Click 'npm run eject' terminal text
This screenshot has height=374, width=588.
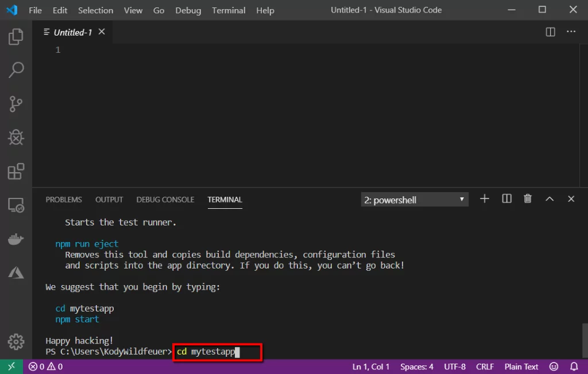(87, 244)
